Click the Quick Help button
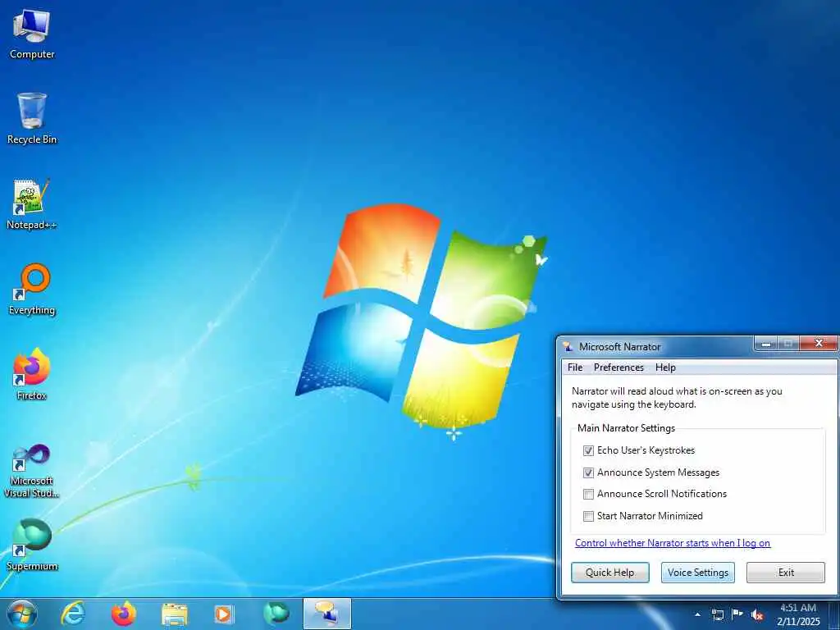The image size is (840, 630). [609, 572]
